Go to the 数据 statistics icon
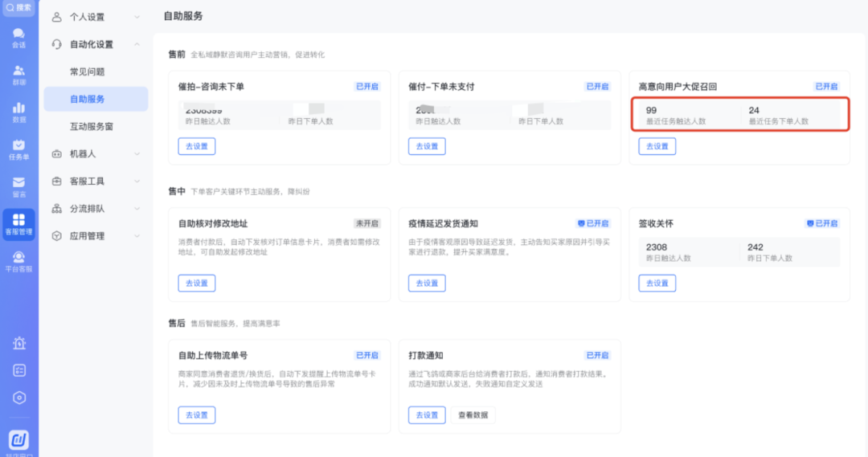Image resolution: width=868 pixels, height=457 pixels. 18,112
